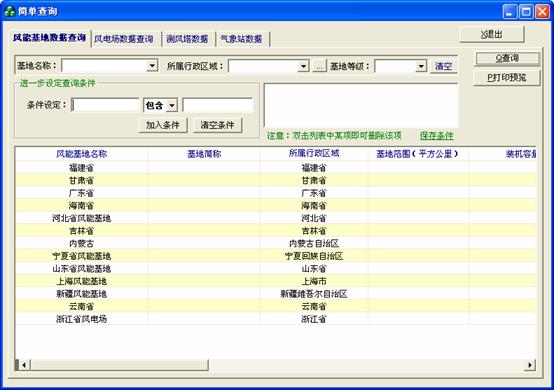The image size is (554, 390).
Task: Click the horizontal scrollbar left arrow
Action: click(x=24, y=365)
